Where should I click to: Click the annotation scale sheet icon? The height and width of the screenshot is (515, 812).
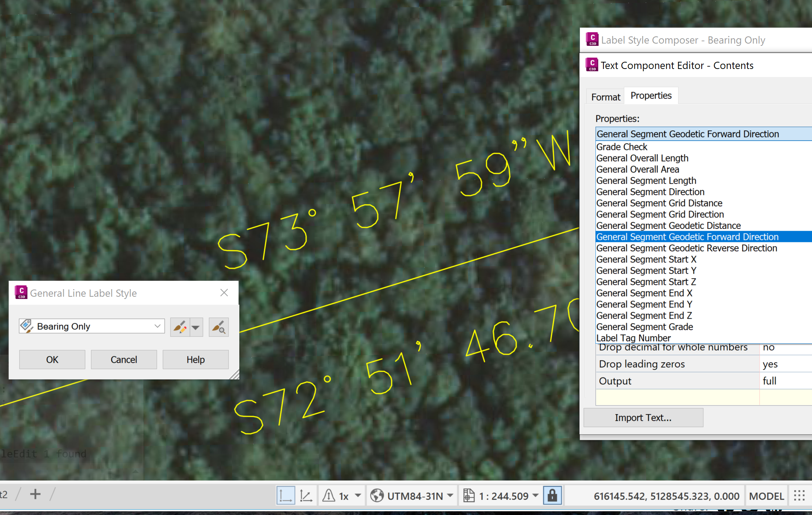tap(469, 496)
